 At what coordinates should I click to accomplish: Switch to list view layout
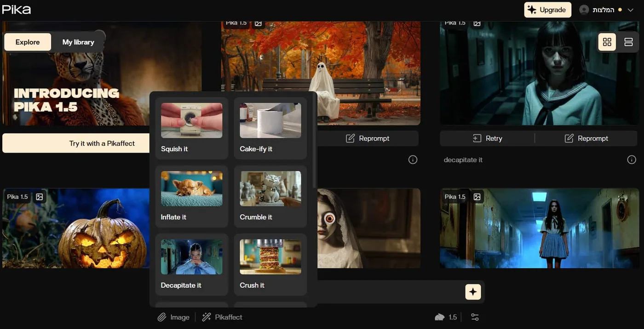628,42
